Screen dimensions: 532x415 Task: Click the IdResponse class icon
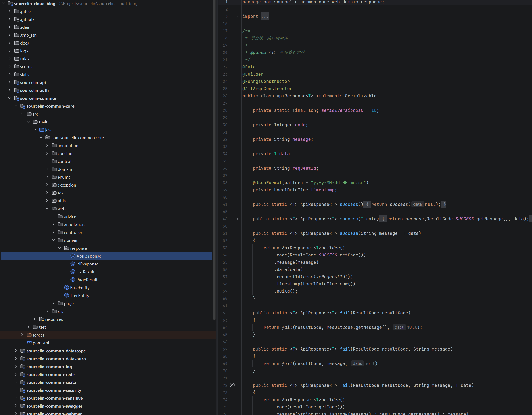(73, 264)
